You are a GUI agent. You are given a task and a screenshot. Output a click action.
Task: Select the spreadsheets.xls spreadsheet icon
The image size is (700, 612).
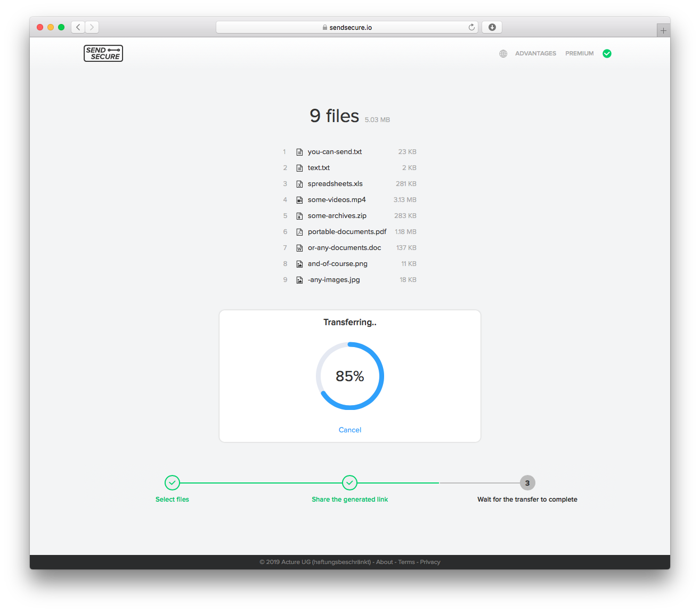pyautogui.click(x=299, y=183)
